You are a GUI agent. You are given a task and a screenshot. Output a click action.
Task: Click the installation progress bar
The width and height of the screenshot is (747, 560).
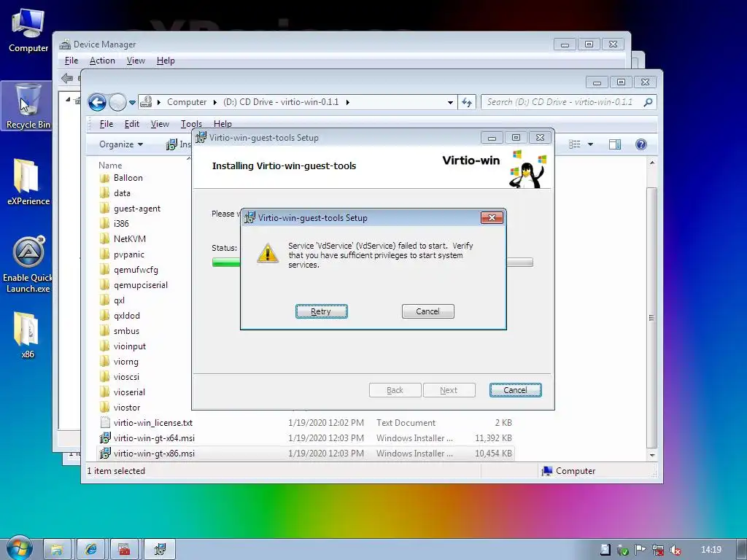coord(372,262)
